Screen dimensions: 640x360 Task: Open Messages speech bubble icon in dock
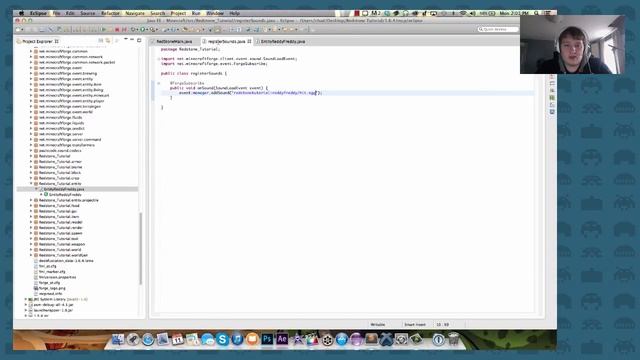pos(207,339)
